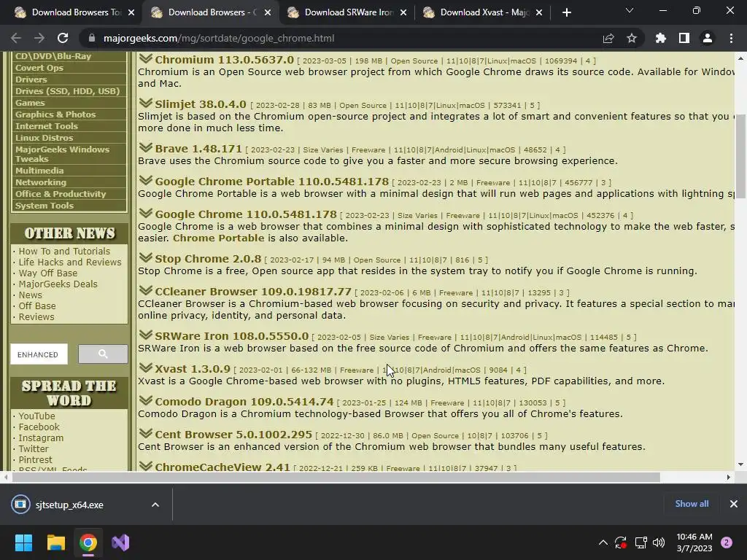Click the scroll-down arrow of page scrollbar
The height and width of the screenshot is (560, 747).
[x=740, y=464]
